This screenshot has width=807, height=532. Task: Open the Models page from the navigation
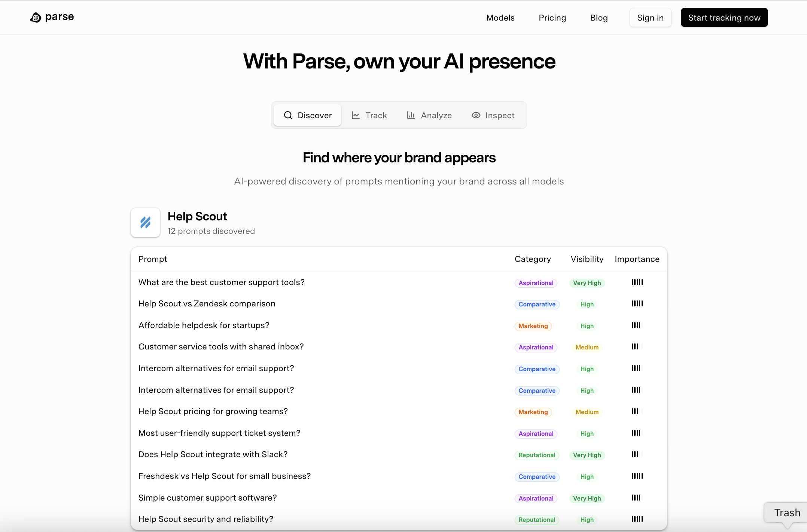(x=500, y=17)
